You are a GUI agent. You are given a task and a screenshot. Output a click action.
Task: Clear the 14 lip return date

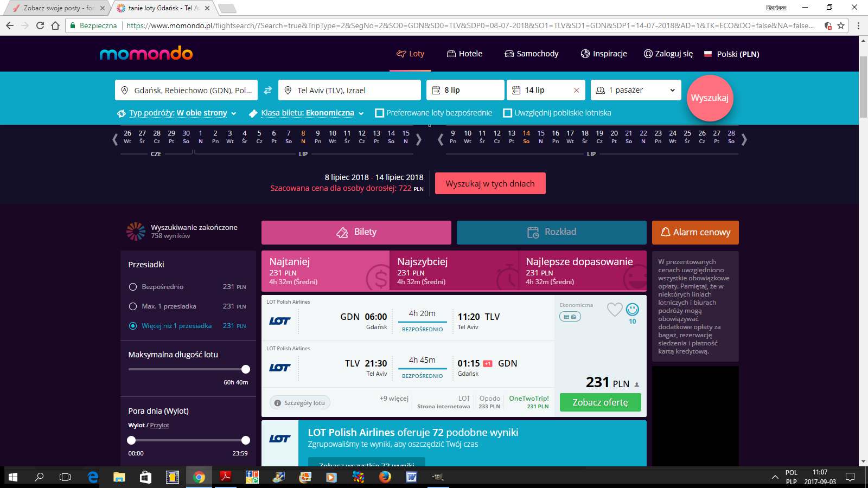point(576,91)
